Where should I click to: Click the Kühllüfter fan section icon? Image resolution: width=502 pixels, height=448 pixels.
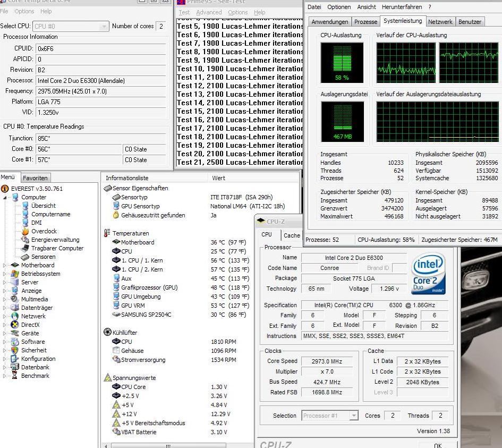[107, 332]
